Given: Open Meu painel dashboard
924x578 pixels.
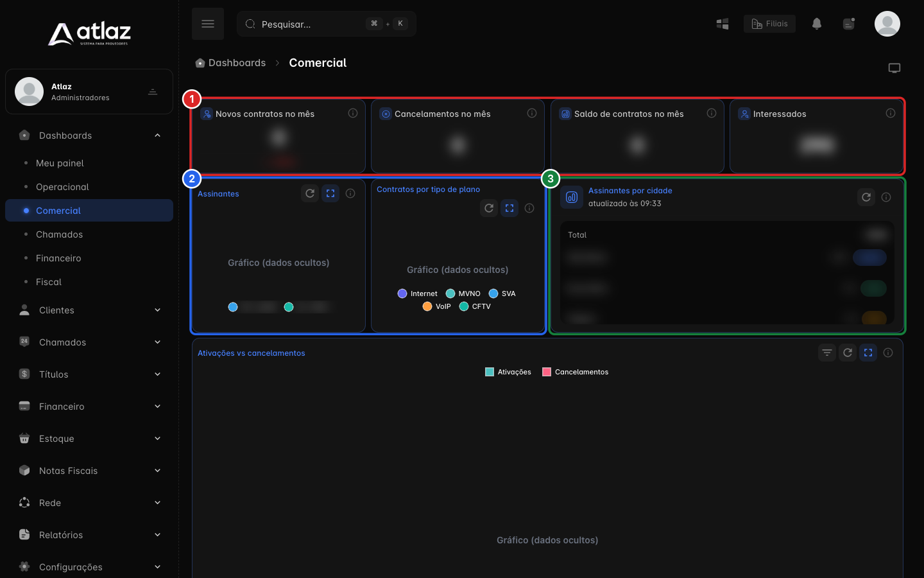Looking at the screenshot, I should [x=89, y=163].
